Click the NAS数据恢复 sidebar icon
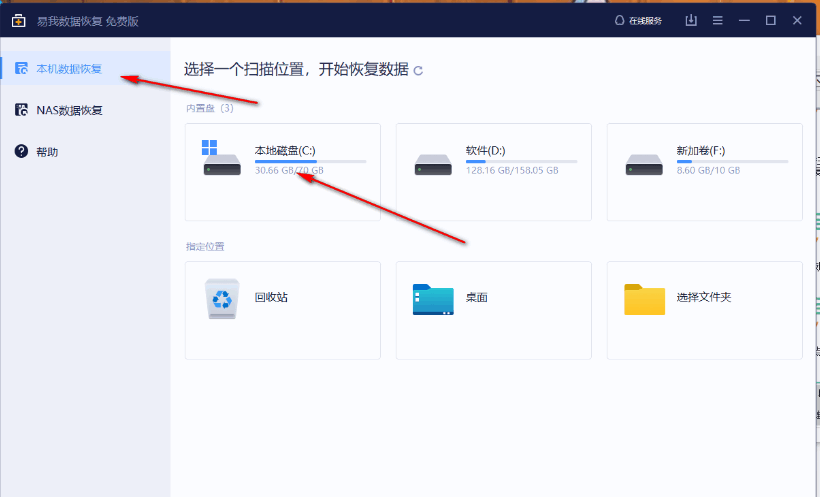The width and height of the screenshot is (820, 497). (21, 109)
